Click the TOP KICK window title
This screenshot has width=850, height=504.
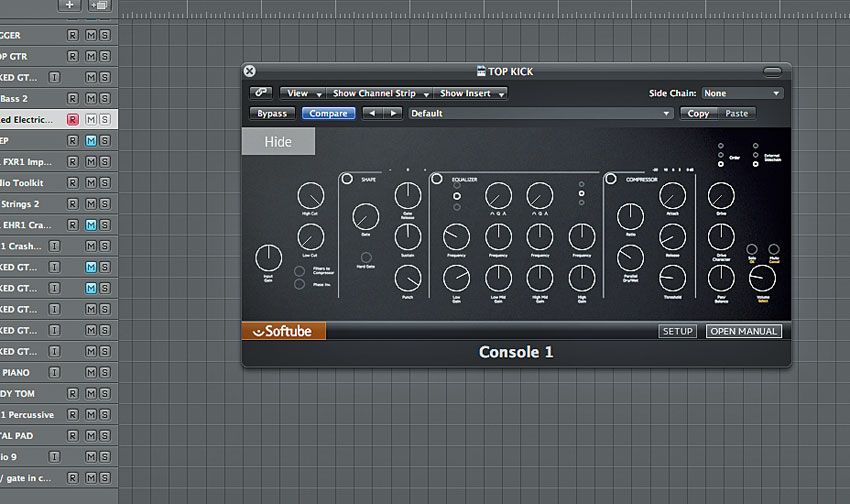511,72
